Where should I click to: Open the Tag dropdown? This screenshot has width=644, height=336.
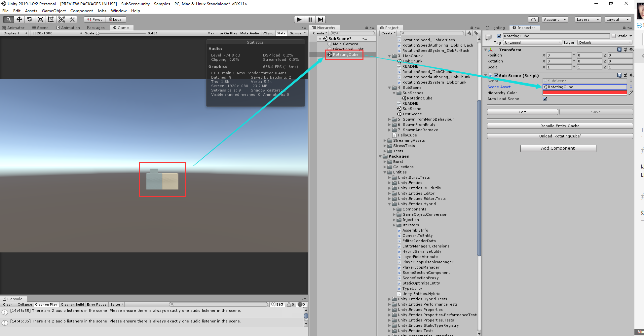point(532,42)
